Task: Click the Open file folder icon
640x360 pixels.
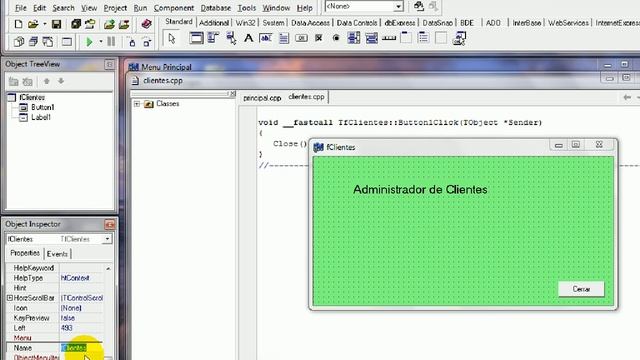Action: coord(33,24)
